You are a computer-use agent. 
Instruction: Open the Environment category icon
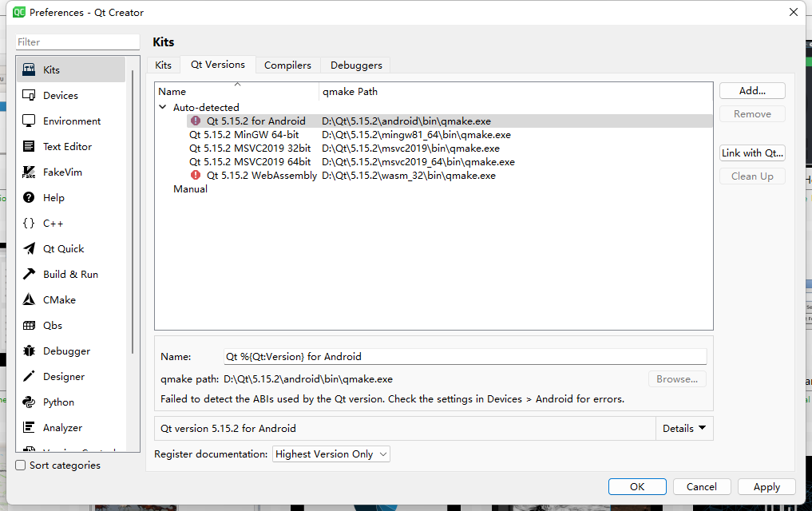tap(29, 121)
